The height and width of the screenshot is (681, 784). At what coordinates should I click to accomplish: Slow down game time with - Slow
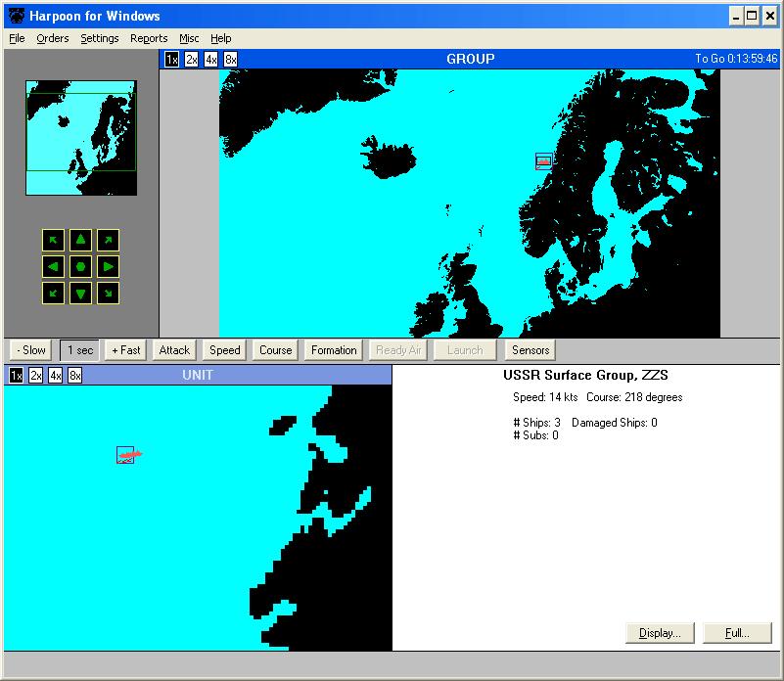(x=31, y=350)
